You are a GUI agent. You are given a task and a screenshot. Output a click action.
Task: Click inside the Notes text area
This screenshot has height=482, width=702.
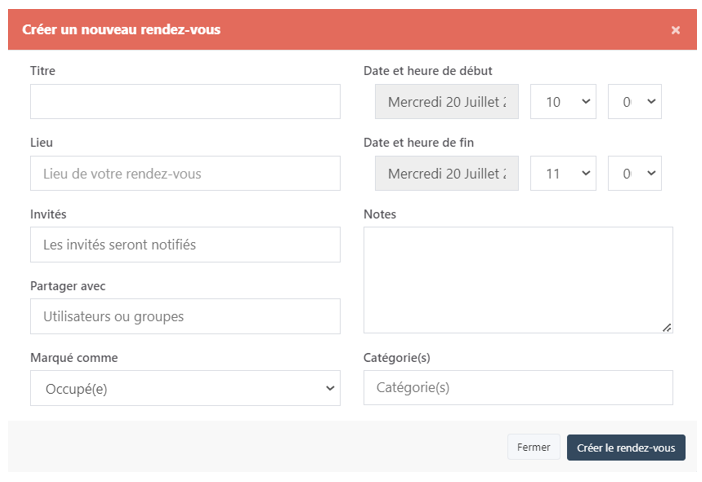[x=517, y=280]
